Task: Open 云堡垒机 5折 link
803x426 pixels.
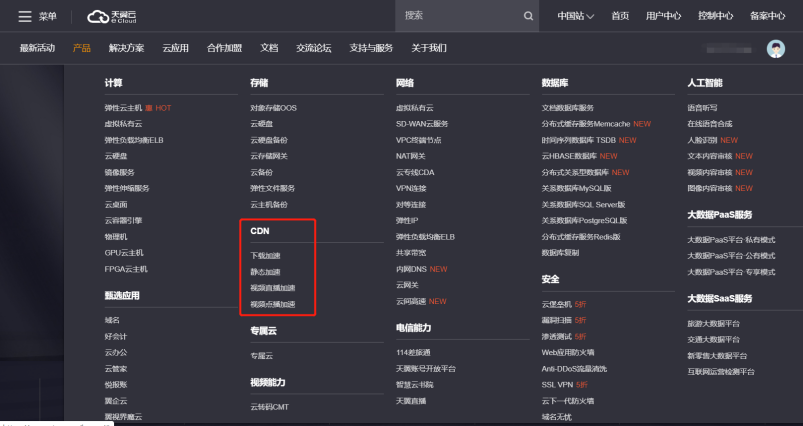Action: (x=564, y=305)
